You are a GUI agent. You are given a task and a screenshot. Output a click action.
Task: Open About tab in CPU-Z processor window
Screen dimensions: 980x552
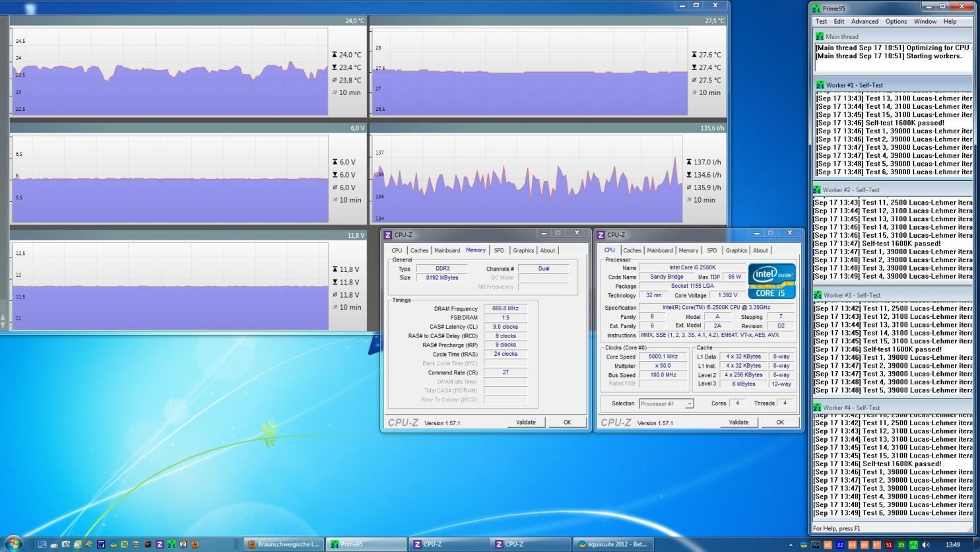[760, 250]
